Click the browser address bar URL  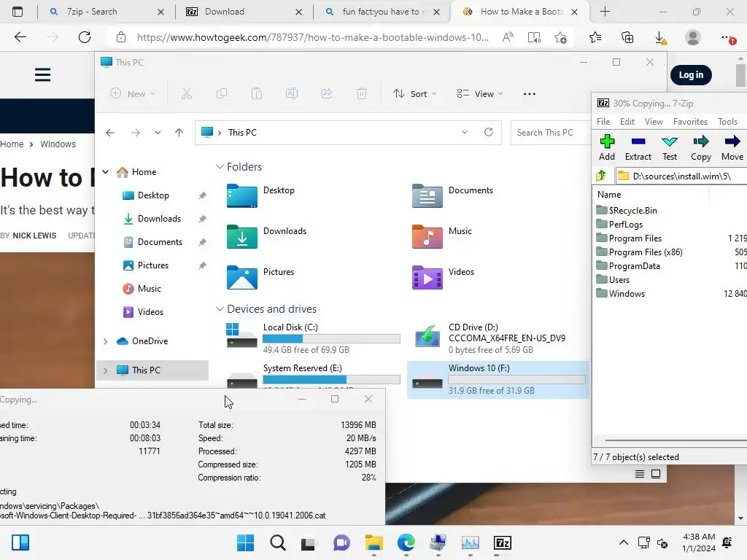pos(312,37)
